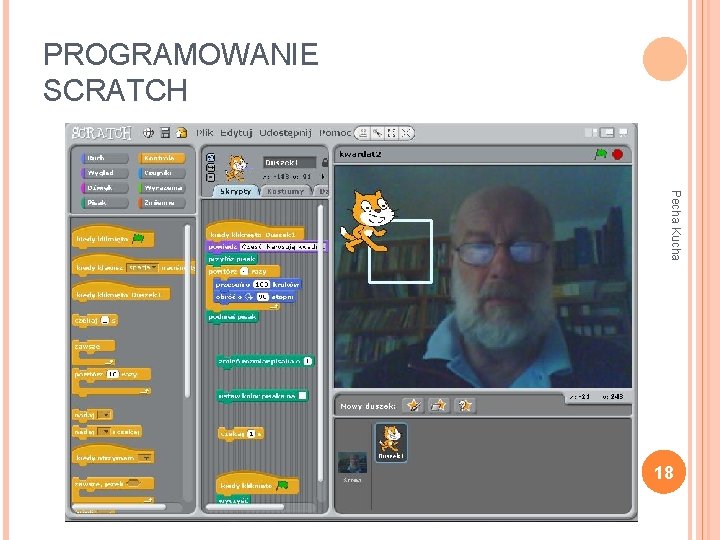Click the 90 degrees value in 'obróć' block

pos(262,297)
